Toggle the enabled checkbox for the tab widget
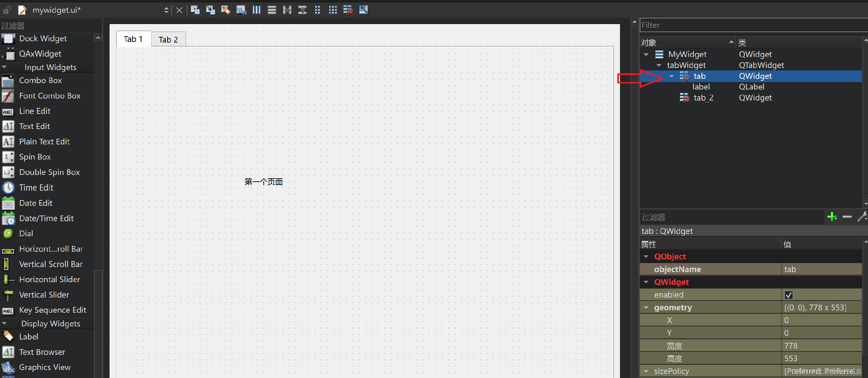The width and height of the screenshot is (868, 378). tap(789, 295)
